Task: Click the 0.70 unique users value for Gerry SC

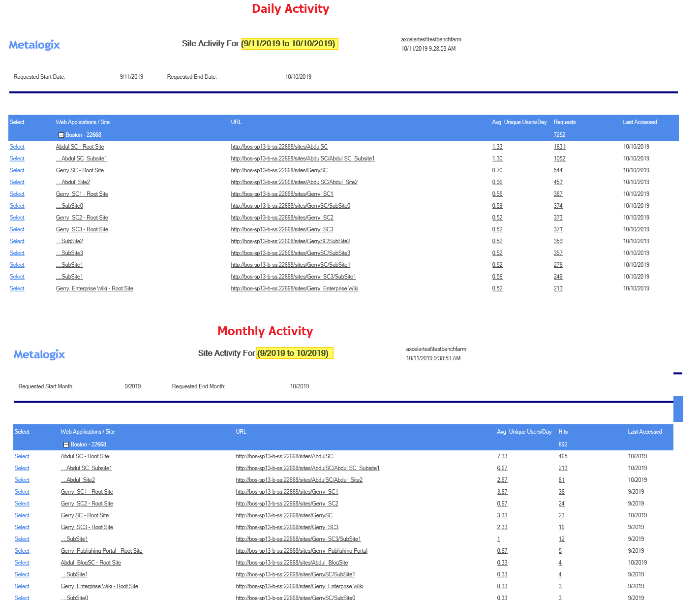Action: click(x=497, y=170)
